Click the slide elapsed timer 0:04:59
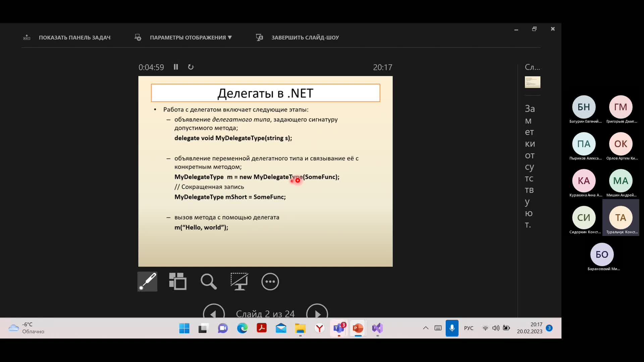644x362 pixels. 151,67
